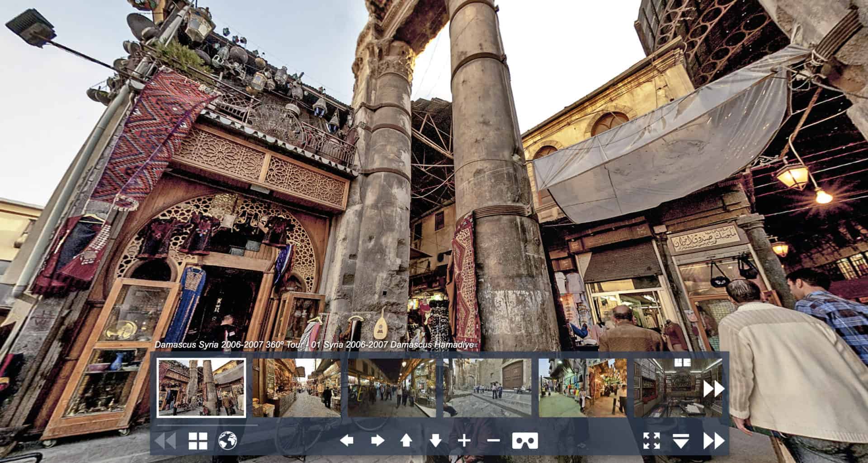Zoom in with the plus icon
868x463 pixels.
coord(464,440)
